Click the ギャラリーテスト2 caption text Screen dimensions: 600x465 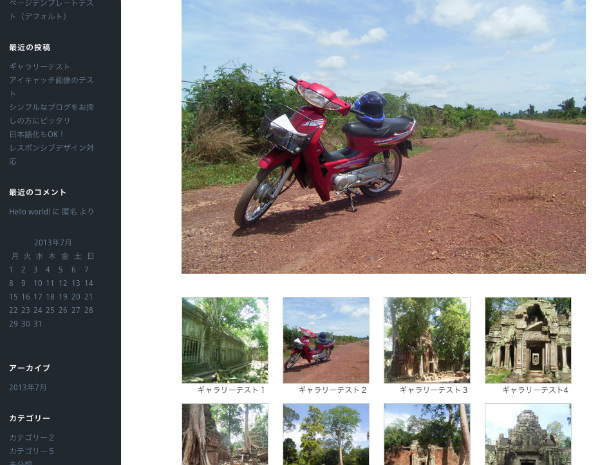tap(332, 390)
